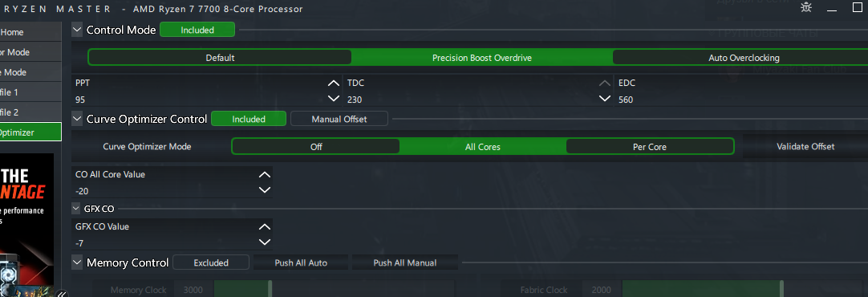Increase PPT value with up arrow
This screenshot has height=297, width=868.
click(x=333, y=83)
